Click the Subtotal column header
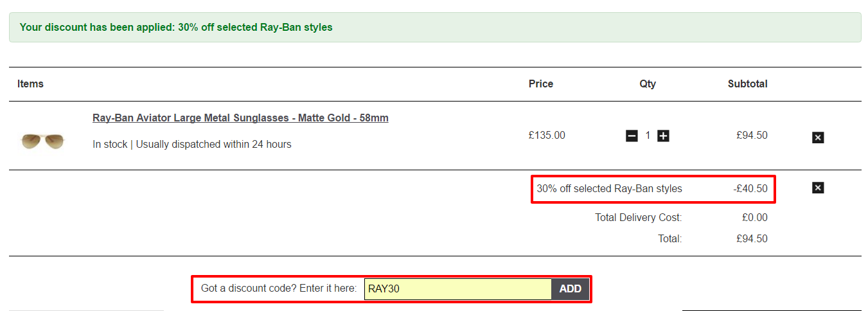The width and height of the screenshot is (868, 311). click(747, 84)
